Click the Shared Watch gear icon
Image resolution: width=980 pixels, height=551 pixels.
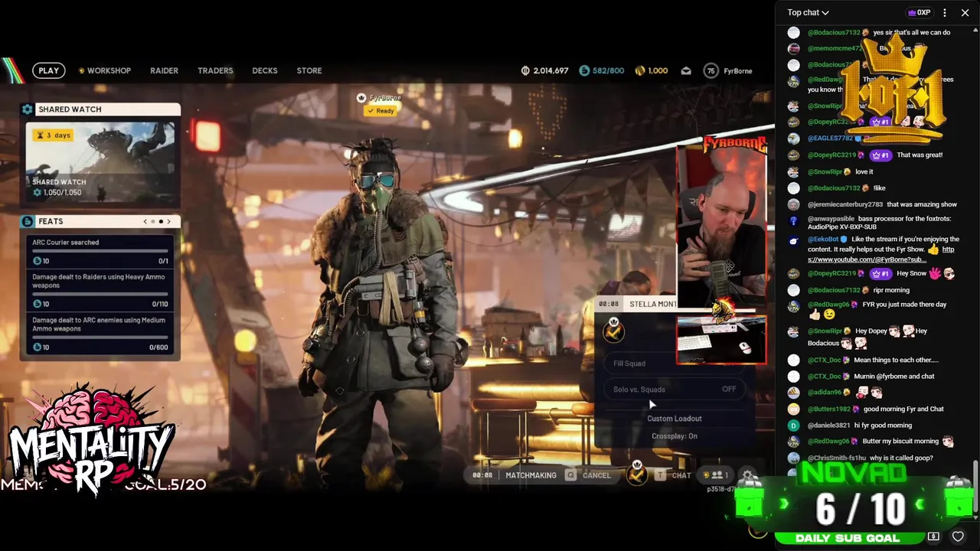(28, 109)
